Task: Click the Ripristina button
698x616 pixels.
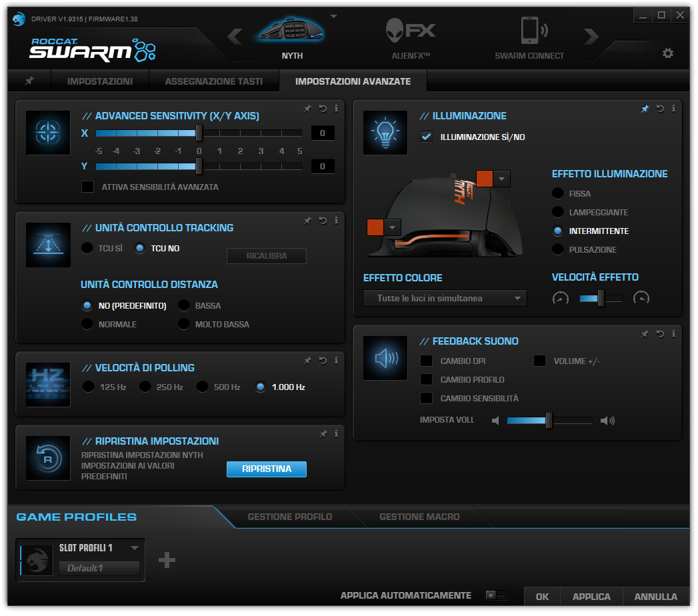Action: tap(267, 469)
